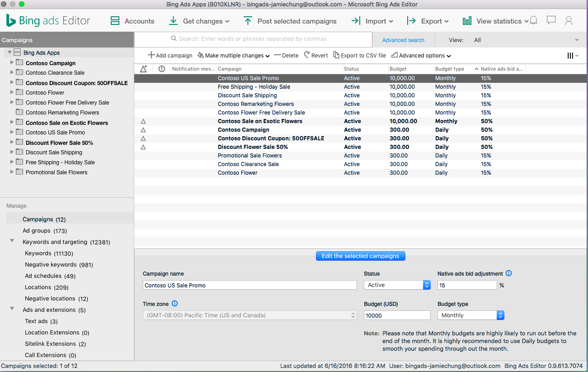
Task: Click warning triangle column header
Action: [144, 69]
